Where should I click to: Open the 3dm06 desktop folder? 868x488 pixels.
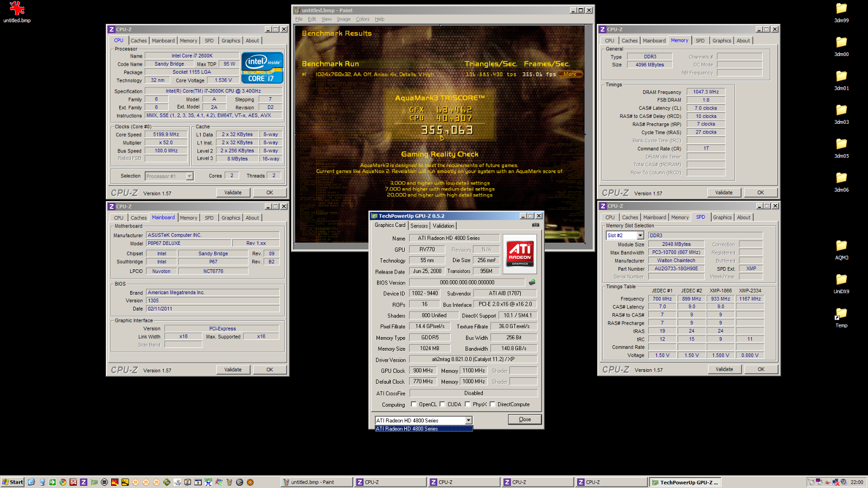pyautogui.click(x=841, y=182)
